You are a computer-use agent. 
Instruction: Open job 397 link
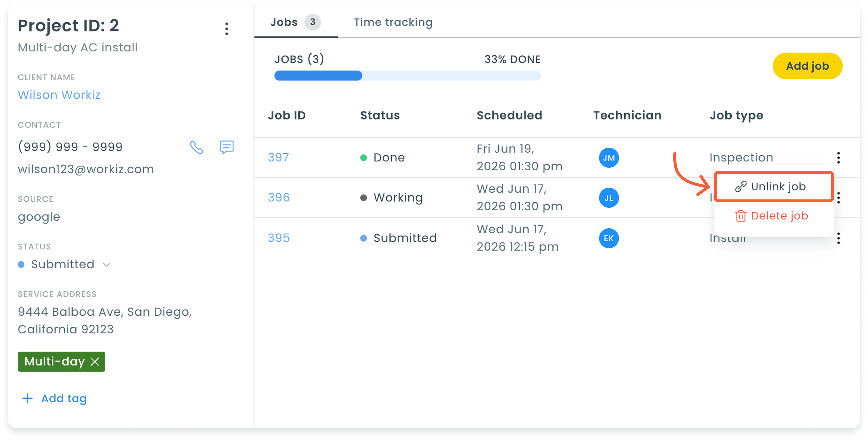(278, 158)
